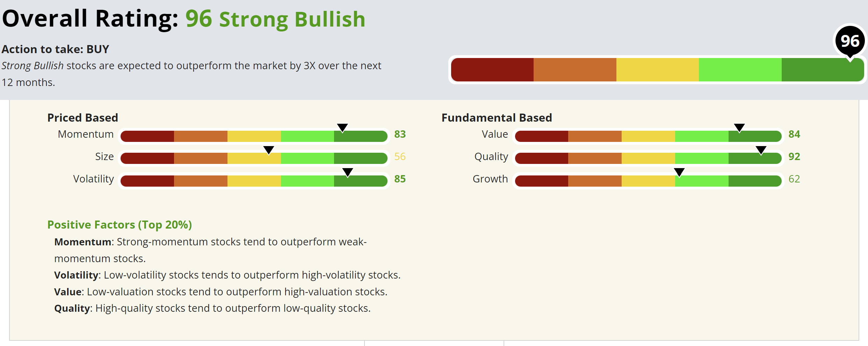
Task: Click the Quality score 92
Action: (x=794, y=157)
